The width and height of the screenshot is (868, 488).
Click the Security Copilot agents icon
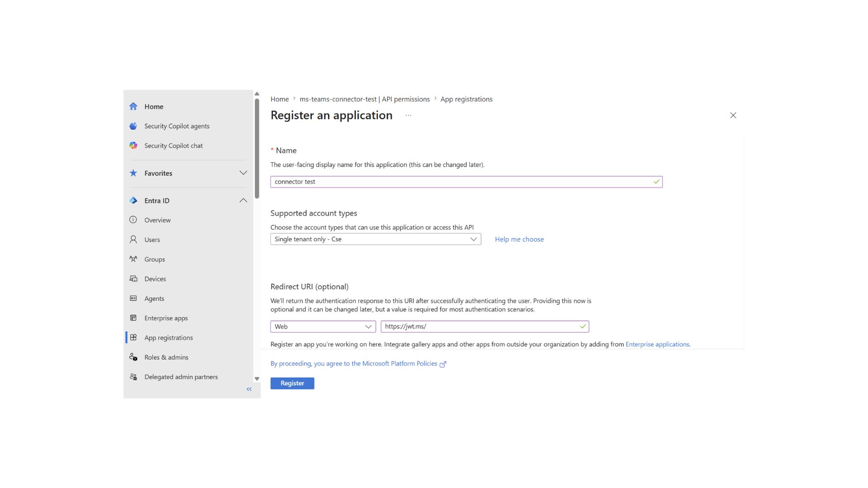click(133, 126)
